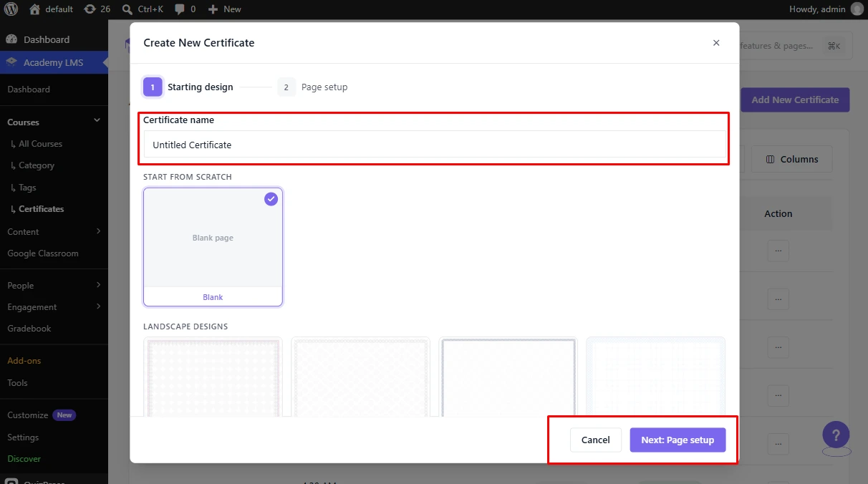Choose the third landscape design with solid border
The image size is (868, 484).
(508, 376)
